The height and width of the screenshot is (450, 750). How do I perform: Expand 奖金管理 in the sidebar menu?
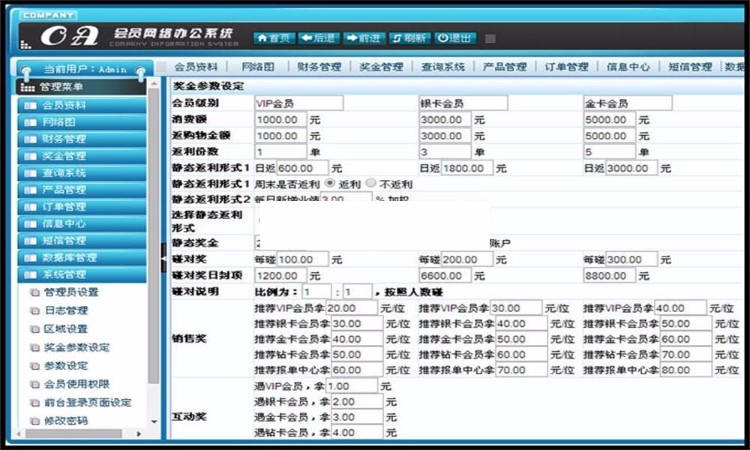[82, 156]
